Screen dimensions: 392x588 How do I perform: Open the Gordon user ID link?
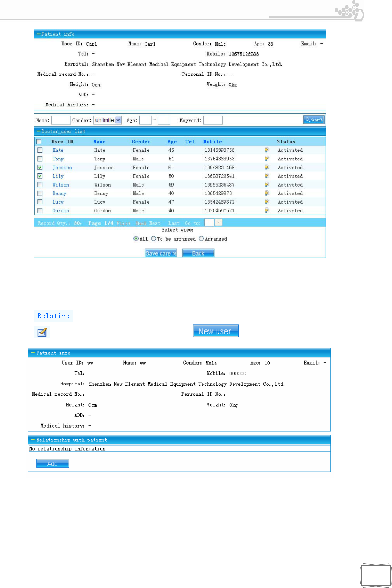point(61,210)
